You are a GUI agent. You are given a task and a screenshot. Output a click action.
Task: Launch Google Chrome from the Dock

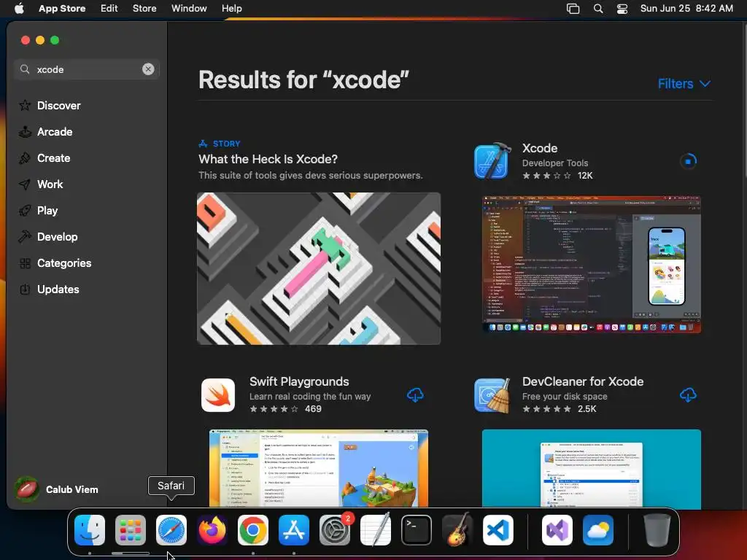coord(253,530)
